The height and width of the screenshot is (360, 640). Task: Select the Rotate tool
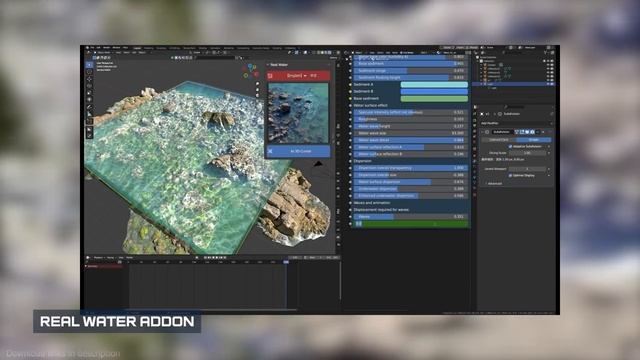tap(89, 86)
